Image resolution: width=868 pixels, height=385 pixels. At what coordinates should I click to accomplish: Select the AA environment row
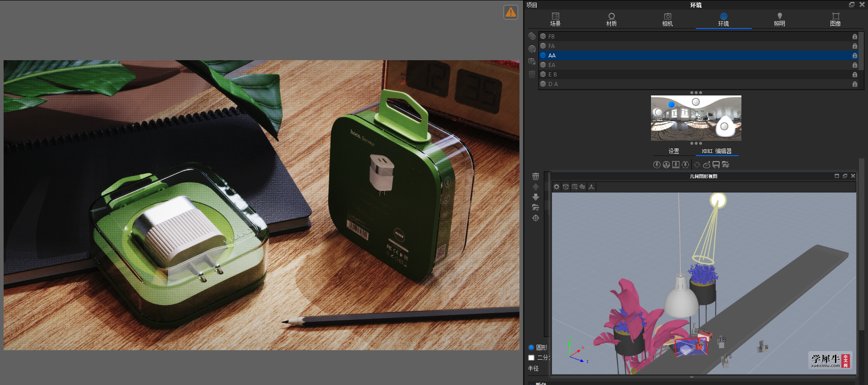point(698,55)
